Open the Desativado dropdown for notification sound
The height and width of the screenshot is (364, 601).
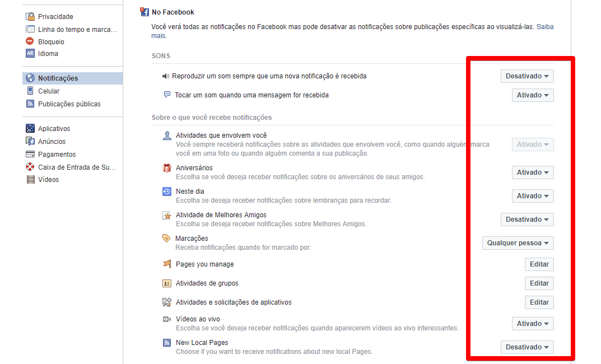point(527,76)
